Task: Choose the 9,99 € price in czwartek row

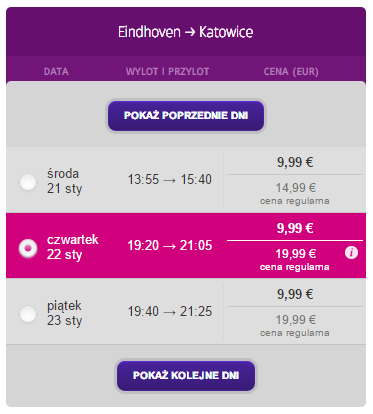Action: pos(295,229)
